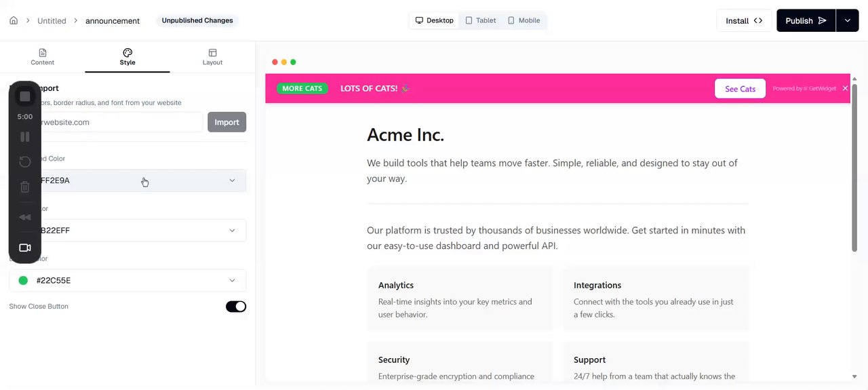Open the dropdown arrow beside Publish
This screenshot has height=390, width=868.
(848, 20)
